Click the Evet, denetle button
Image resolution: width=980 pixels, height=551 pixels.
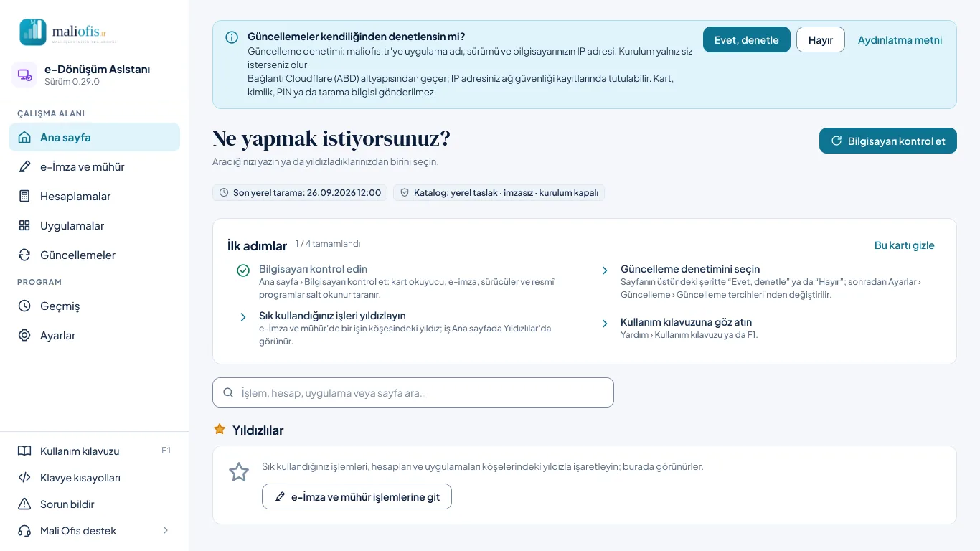click(x=747, y=39)
